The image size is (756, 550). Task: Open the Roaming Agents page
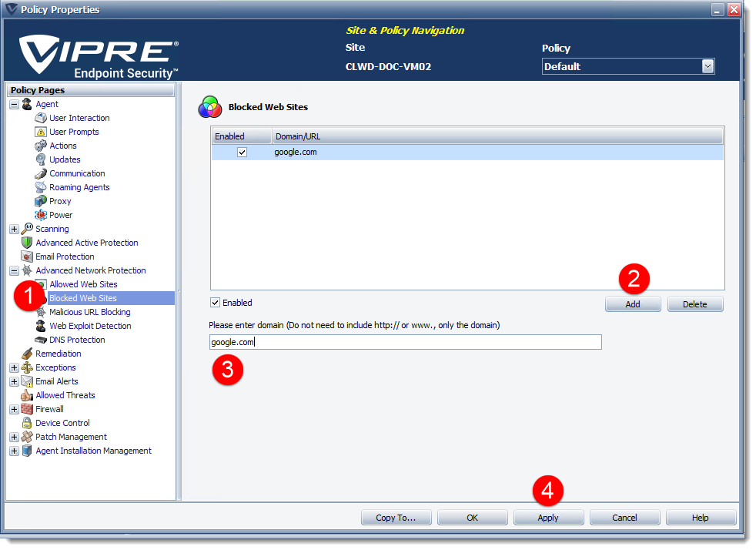click(79, 188)
